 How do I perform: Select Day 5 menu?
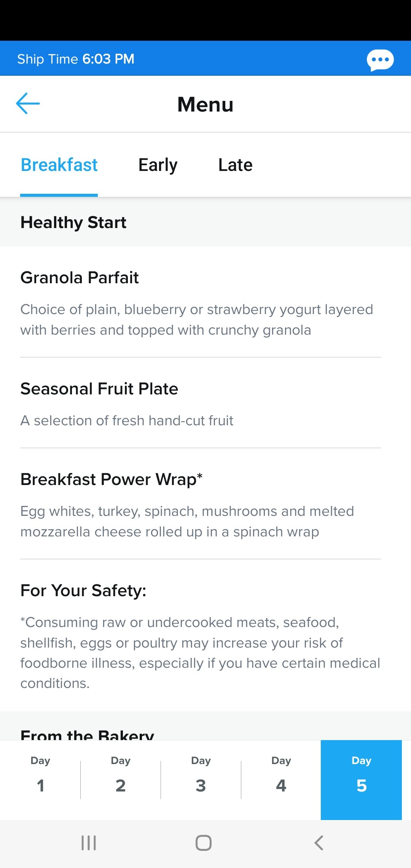click(361, 780)
